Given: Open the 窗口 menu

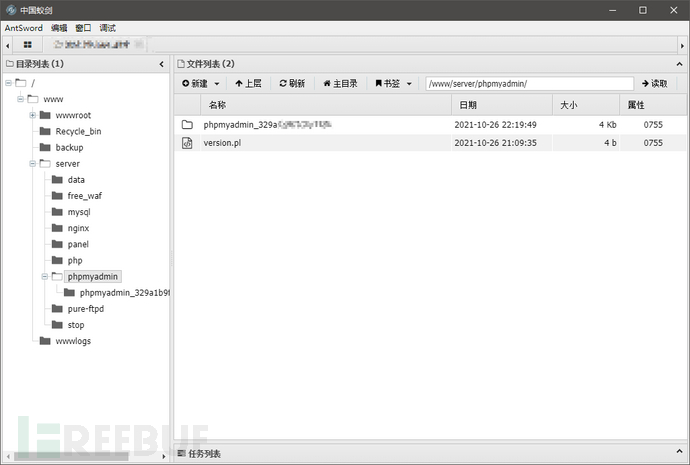Looking at the screenshot, I should pyautogui.click(x=83, y=28).
